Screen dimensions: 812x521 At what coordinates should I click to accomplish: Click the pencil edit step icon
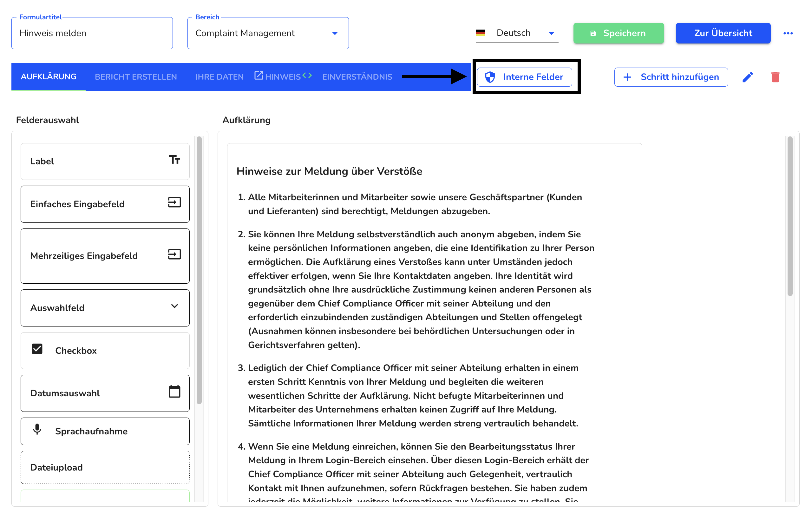pyautogui.click(x=747, y=77)
